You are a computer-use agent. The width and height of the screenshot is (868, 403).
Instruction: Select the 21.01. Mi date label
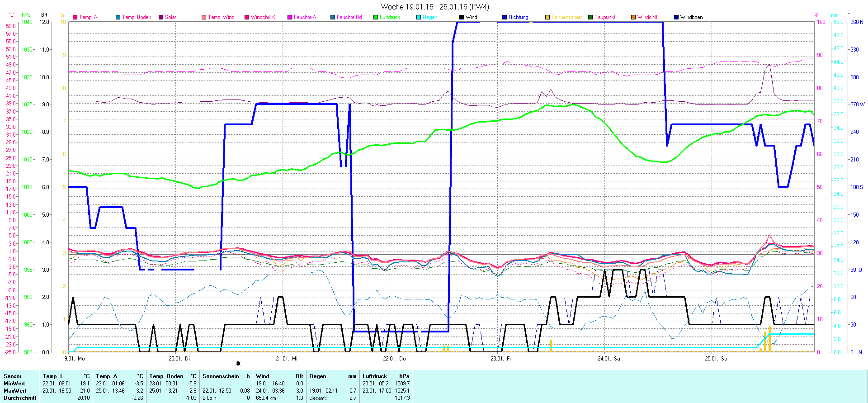(287, 359)
